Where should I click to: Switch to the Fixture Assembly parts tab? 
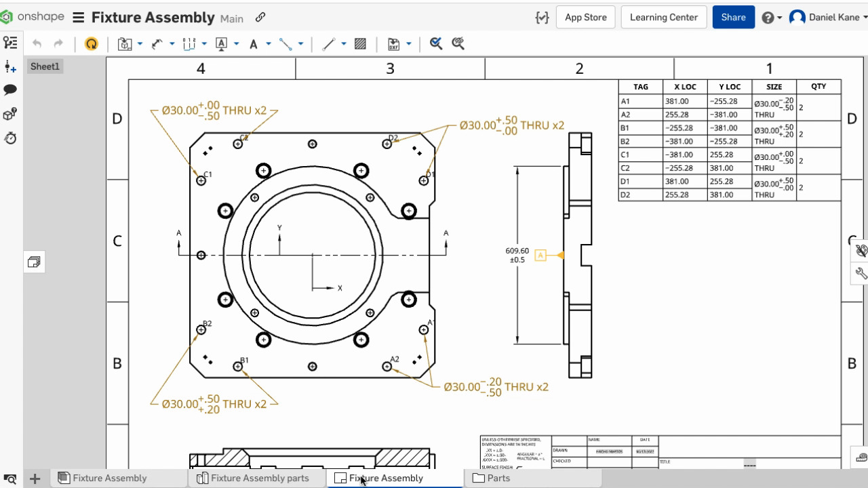click(x=259, y=478)
